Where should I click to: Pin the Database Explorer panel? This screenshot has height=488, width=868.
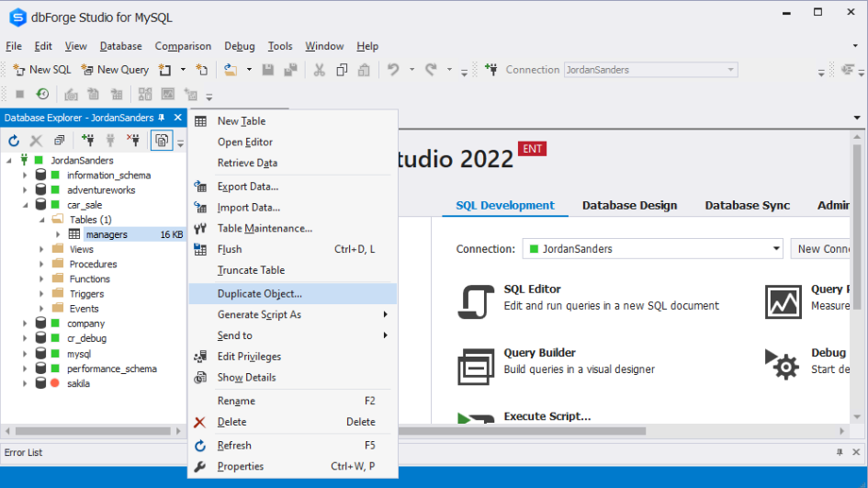162,118
